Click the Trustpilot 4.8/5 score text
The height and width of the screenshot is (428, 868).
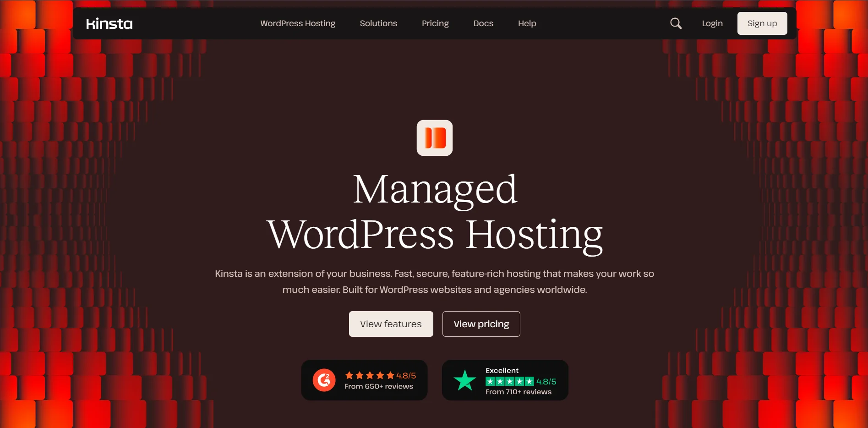point(546,382)
